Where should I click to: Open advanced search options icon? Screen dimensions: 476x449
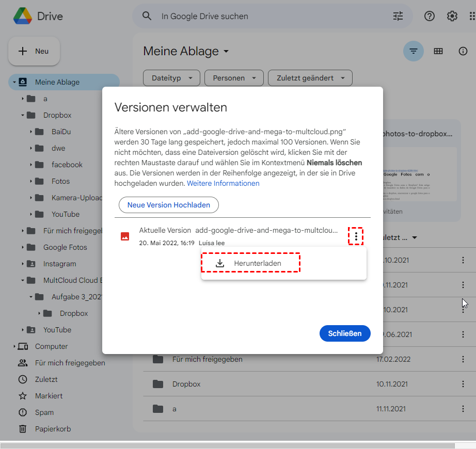pyautogui.click(x=398, y=16)
